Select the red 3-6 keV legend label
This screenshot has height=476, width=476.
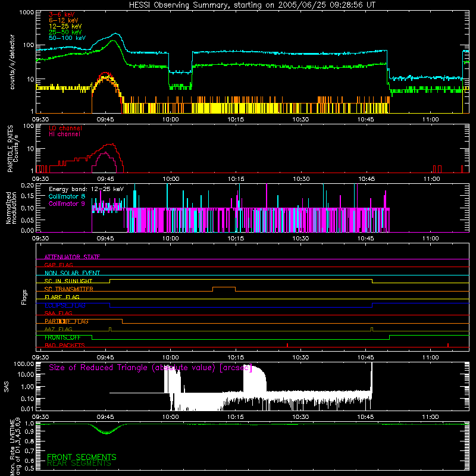pyautogui.click(x=61, y=14)
